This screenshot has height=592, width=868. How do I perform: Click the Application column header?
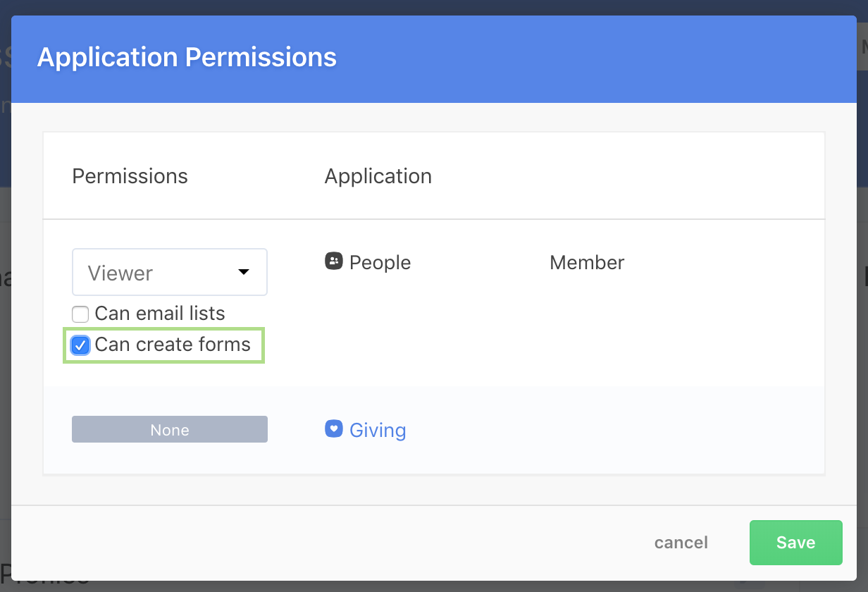[378, 176]
